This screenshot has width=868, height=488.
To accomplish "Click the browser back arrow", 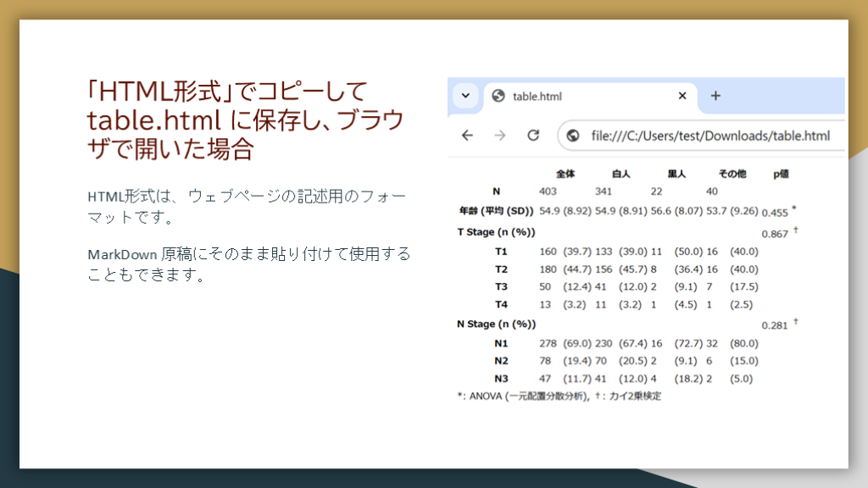I will pos(467,136).
